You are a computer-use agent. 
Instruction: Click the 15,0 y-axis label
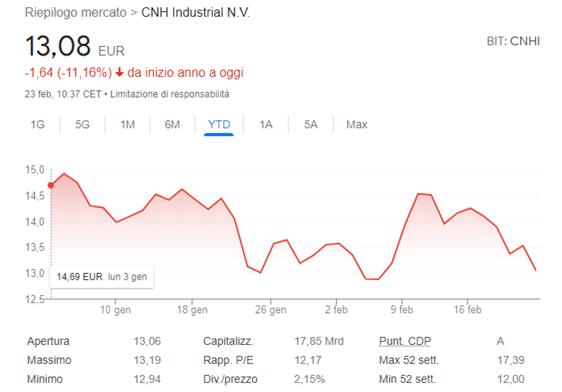(34, 170)
